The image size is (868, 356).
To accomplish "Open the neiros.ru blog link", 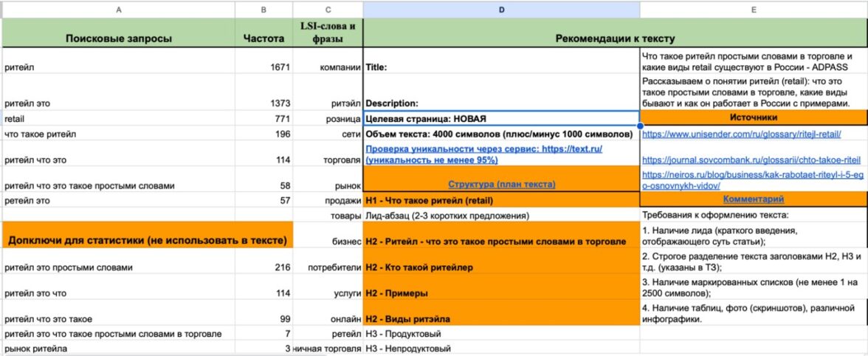I will coord(752,179).
